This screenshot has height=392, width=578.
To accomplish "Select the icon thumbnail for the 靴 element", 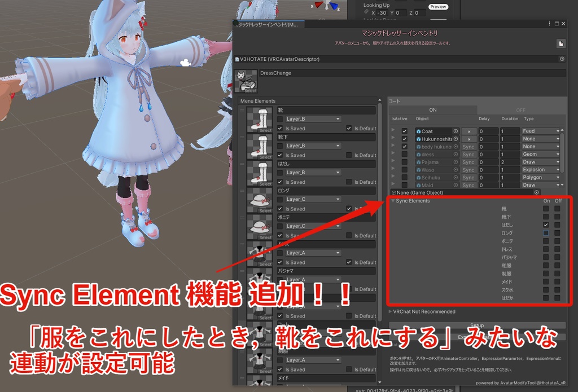I will tap(260, 120).
